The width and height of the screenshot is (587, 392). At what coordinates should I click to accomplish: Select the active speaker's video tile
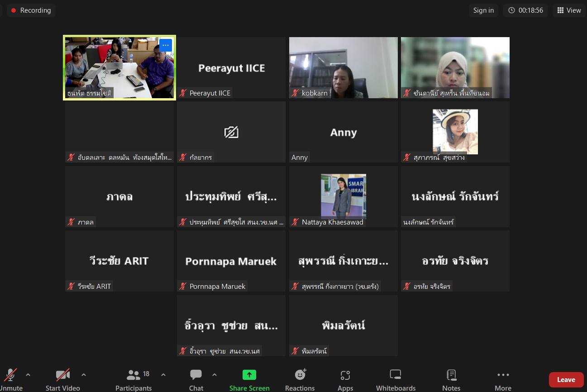coord(119,67)
